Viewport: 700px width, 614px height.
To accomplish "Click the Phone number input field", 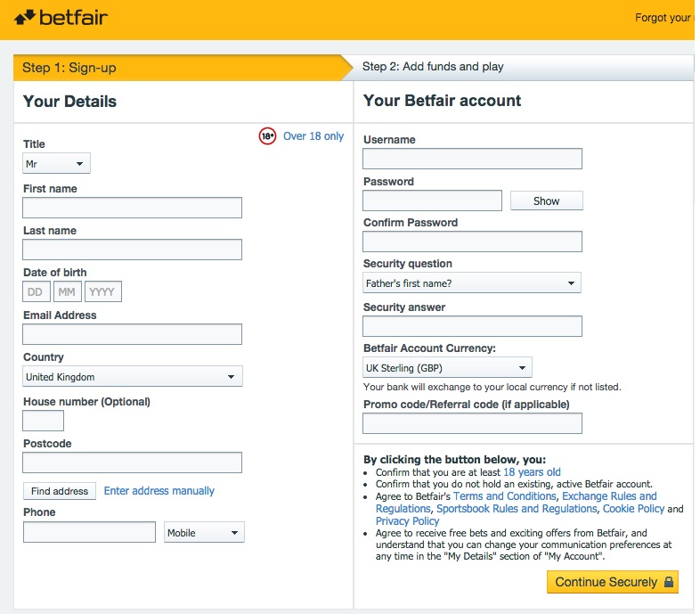I will [89, 532].
